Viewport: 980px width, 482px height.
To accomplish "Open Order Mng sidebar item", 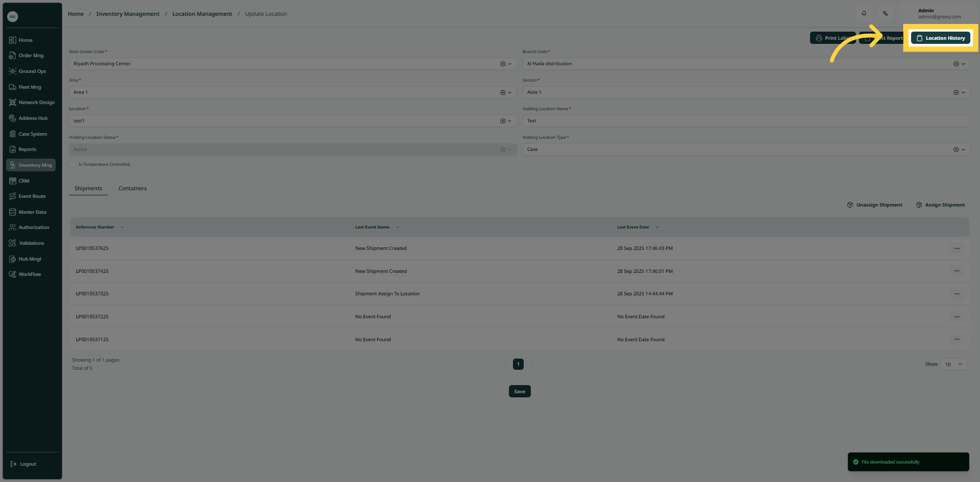I will [27, 56].
